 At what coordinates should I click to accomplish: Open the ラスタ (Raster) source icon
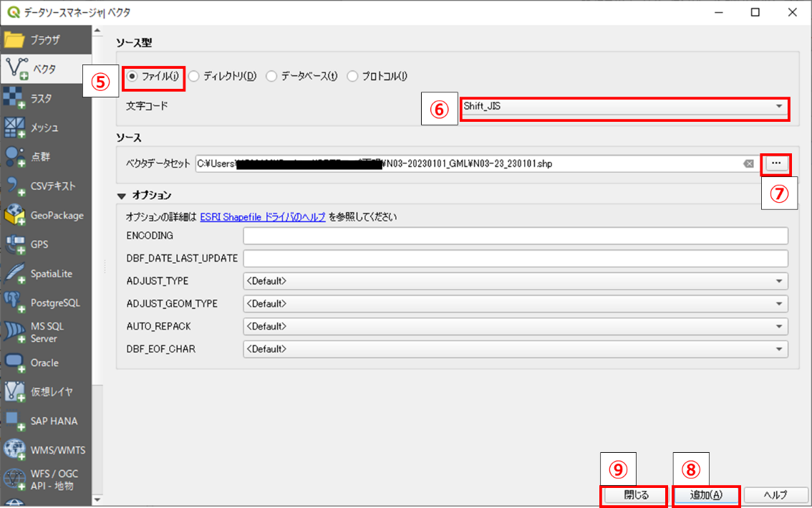pos(14,97)
